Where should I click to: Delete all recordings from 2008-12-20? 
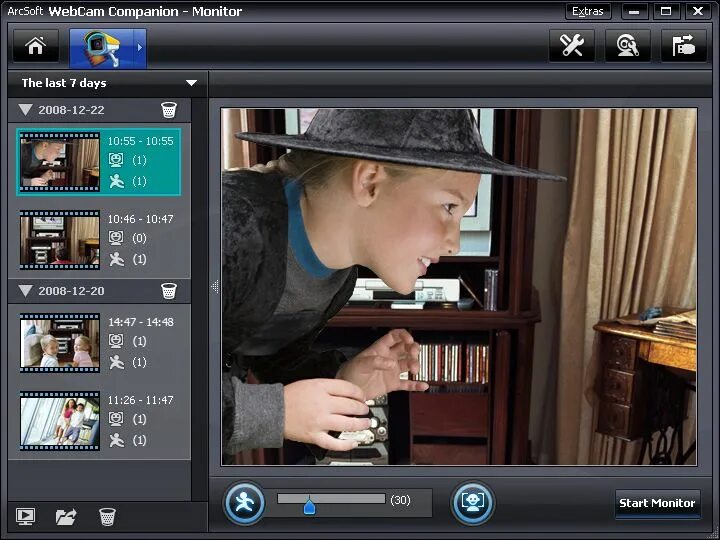[169, 291]
